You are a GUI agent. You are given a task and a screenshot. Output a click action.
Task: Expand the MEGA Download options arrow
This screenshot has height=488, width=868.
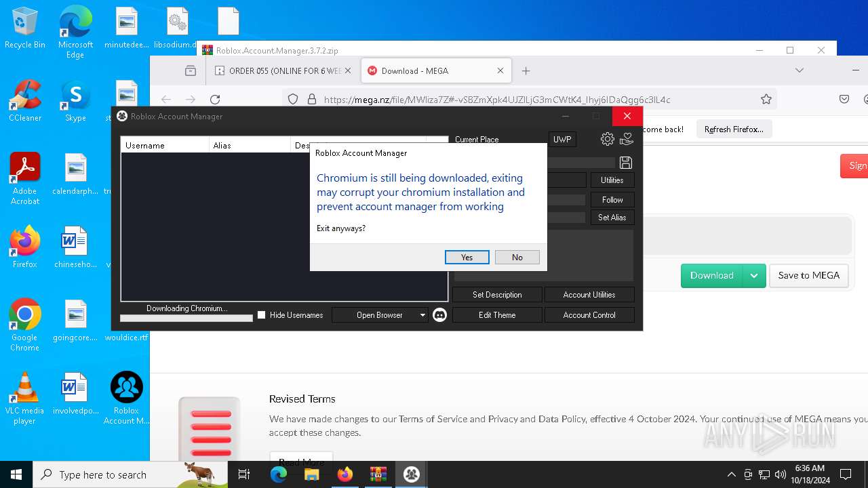click(754, 276)
